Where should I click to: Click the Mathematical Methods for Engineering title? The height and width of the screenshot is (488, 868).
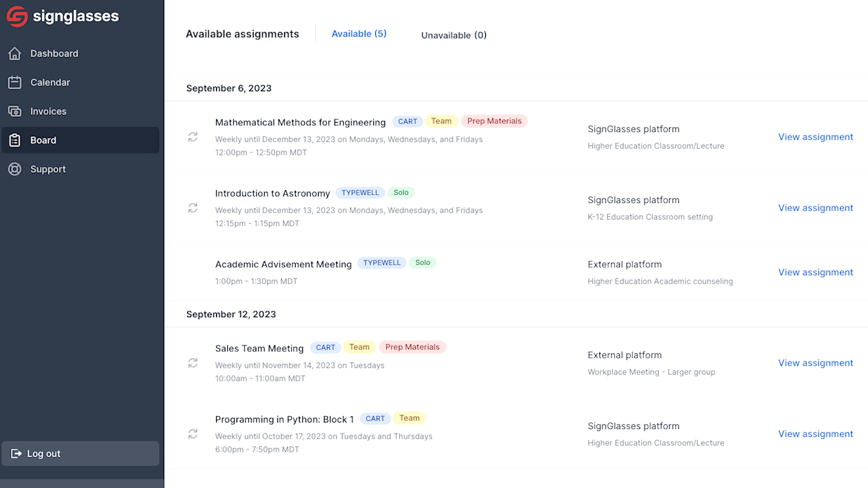point(300,122)
